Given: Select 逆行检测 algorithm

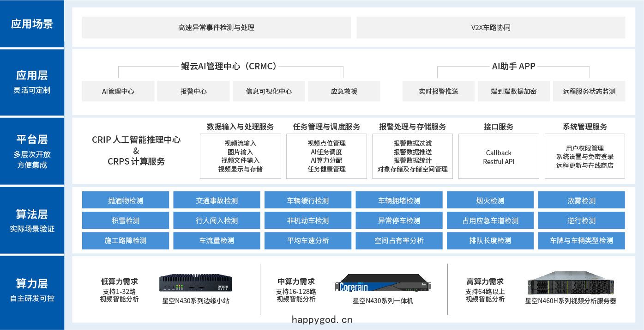Looking at the screenshot, I should [x=581, y=220].
